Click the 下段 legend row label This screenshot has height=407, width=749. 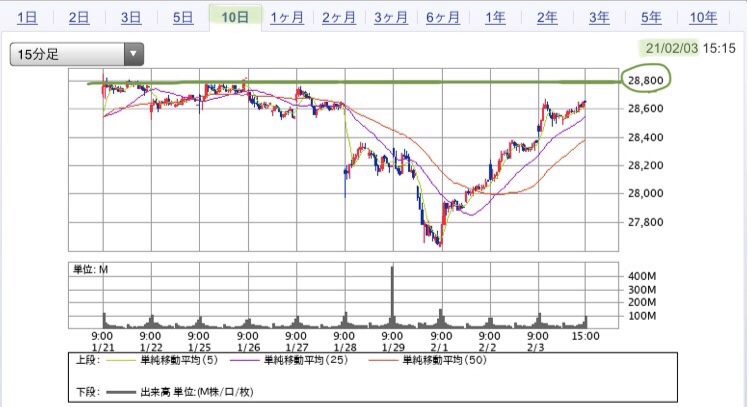coord(88,392)
